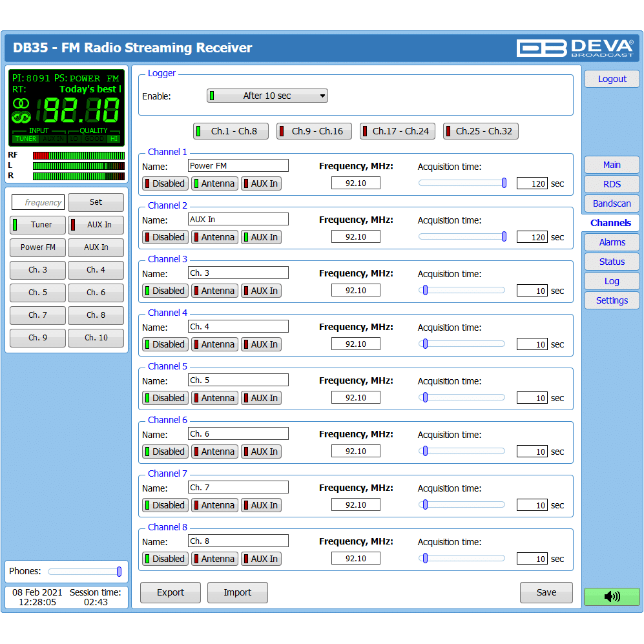This screenshot has width=644, height=644.
Task: Go to the Alarms page
Action: pos(611,242)
